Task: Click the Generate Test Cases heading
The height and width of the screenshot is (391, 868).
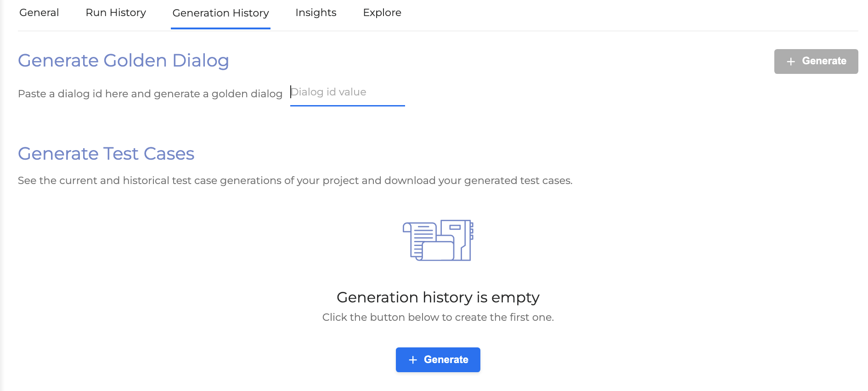Action: click(106, 154)
